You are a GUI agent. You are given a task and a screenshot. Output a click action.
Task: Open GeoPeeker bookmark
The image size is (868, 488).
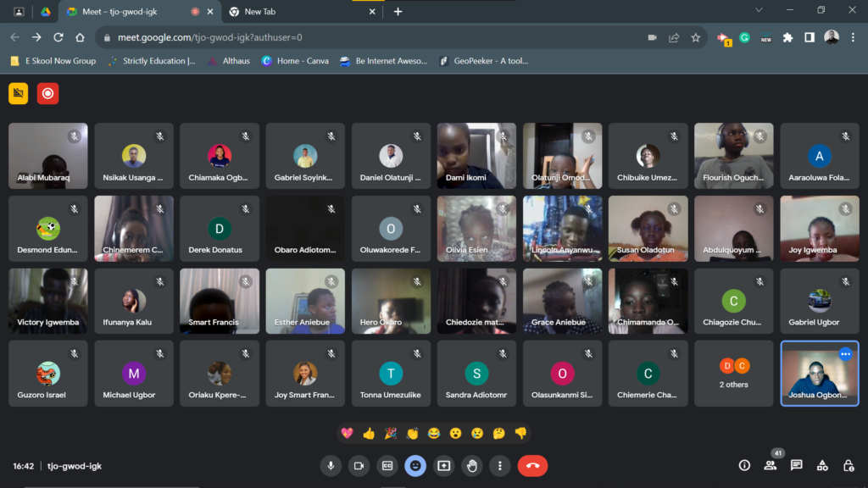(484, 61)
